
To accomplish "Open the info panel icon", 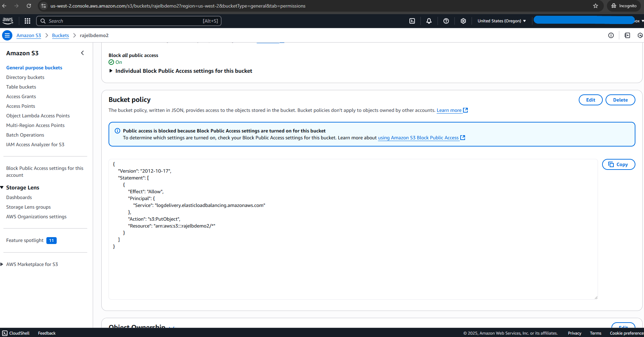I will (x=611, y=35).
